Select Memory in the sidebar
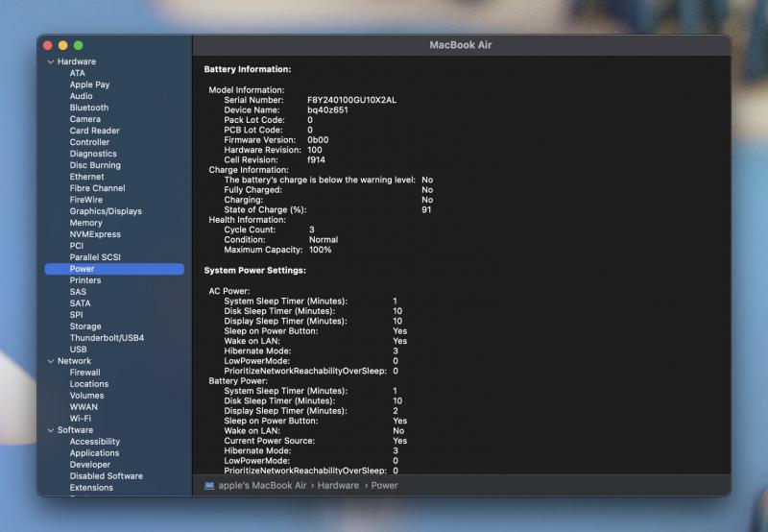Screen dimensions: 768x532 pyautogui.click(x=85, y=223)
